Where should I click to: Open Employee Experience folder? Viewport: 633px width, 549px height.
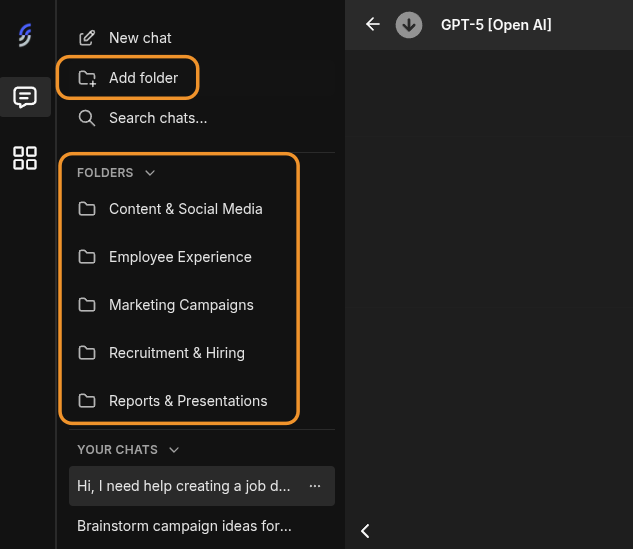pos(180,257)
